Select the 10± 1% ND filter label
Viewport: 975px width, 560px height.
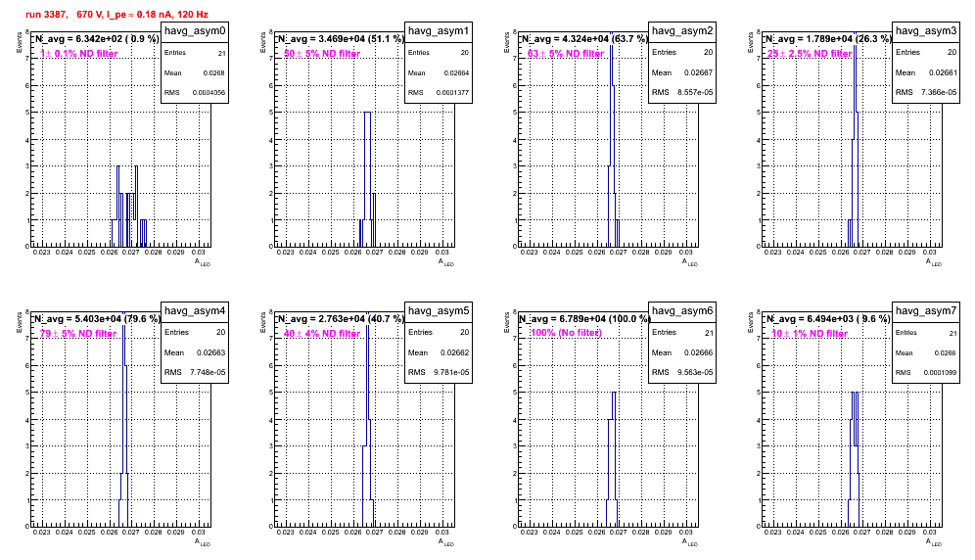pyautogui.click(x=810, y=334)
